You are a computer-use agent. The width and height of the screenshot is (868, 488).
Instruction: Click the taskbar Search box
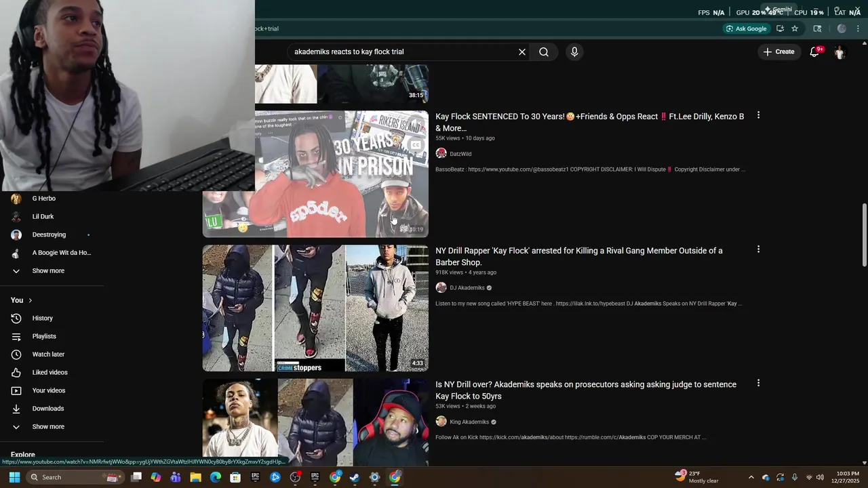click(x=75, y=477)
